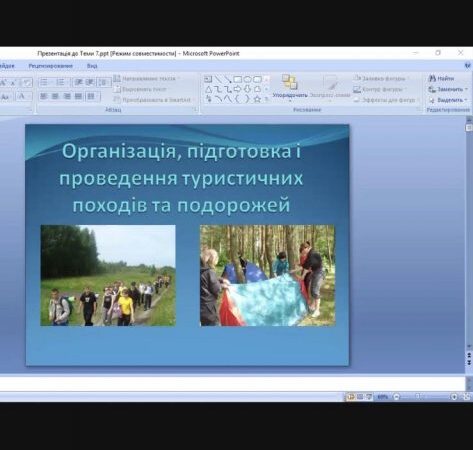Click the Найти find button
The height and width of the screenshot is (450, 473).
click(x=441, y=79)
